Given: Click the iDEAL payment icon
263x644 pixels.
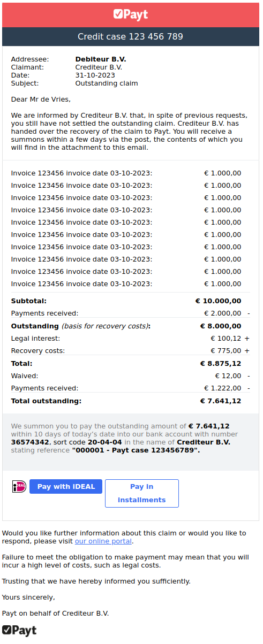Looking at the screenshot, I should tap(19, 487).
